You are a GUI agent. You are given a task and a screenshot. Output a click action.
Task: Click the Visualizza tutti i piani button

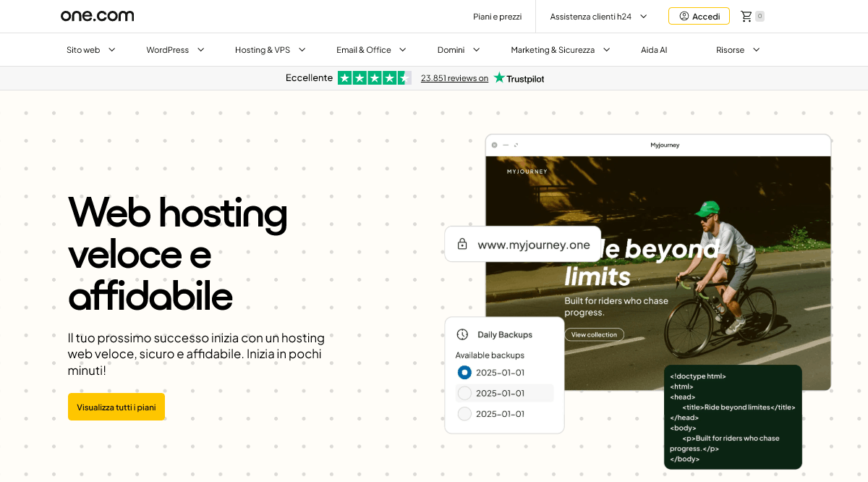pos(116,407)
